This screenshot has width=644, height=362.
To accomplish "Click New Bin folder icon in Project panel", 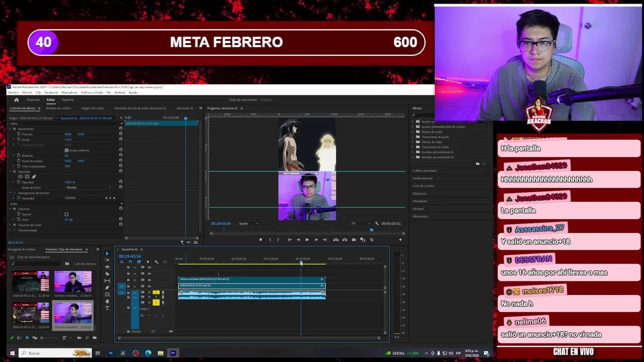I will (x=95, y=337).
